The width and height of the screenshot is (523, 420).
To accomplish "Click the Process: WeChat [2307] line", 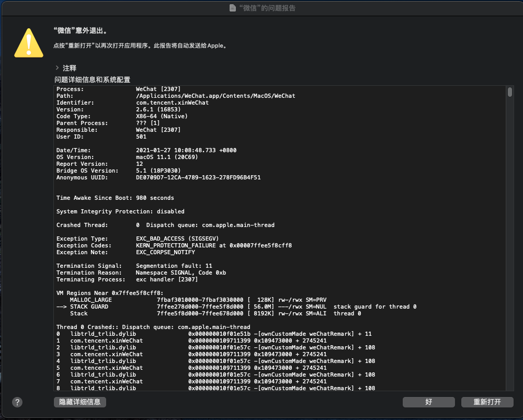I will (118, 89).
